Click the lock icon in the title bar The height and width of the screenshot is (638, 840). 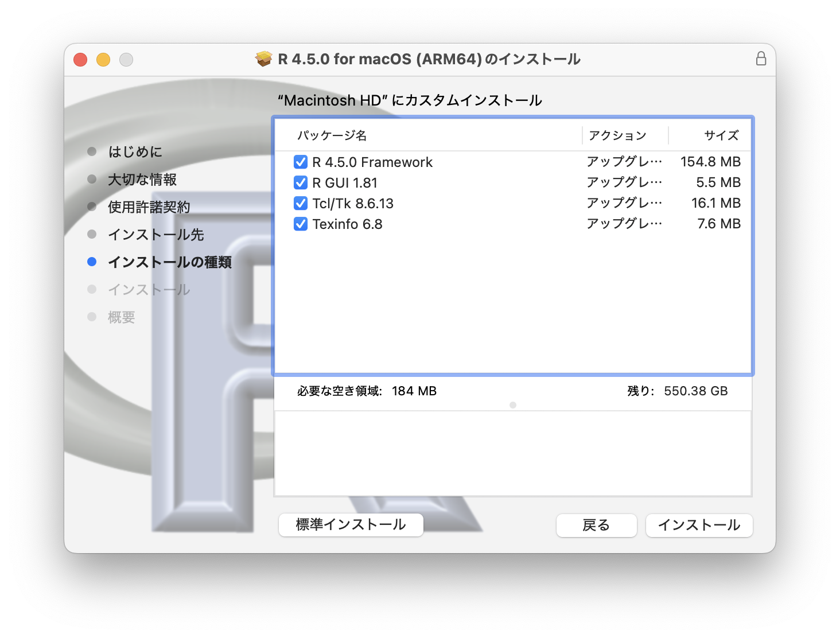pyautogui.click(x=761, y=59)
